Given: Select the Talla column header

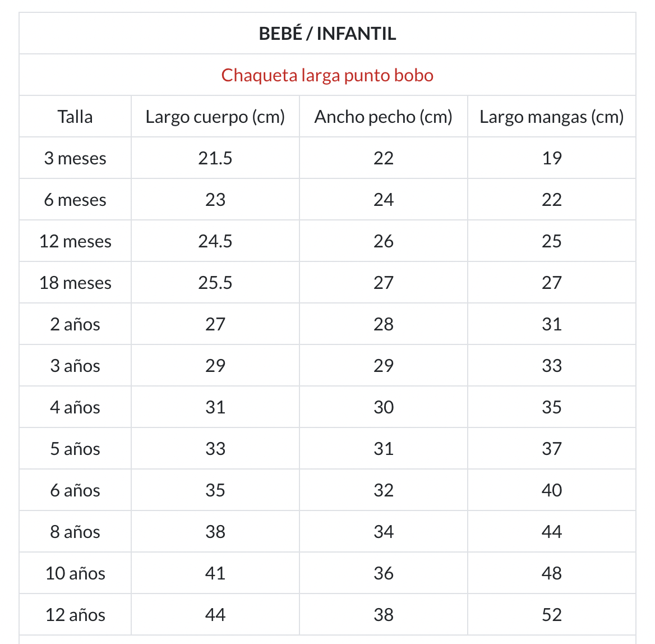Looking at the screenshot, I should pyautogui.click(x=75, y=117).
